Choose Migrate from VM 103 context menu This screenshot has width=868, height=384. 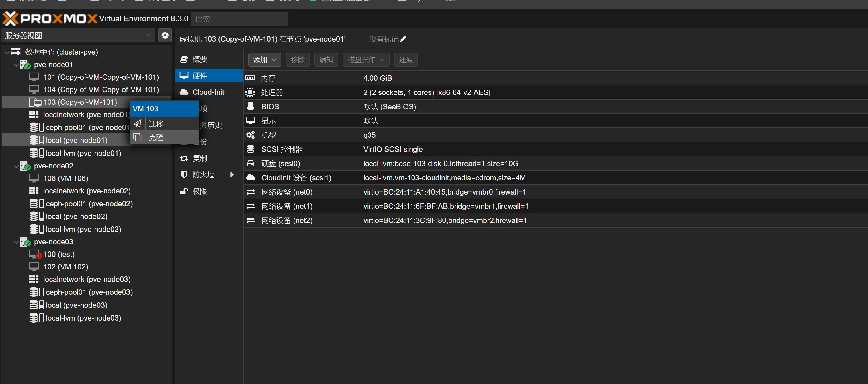pyautogui.click(x=165, y=123)
